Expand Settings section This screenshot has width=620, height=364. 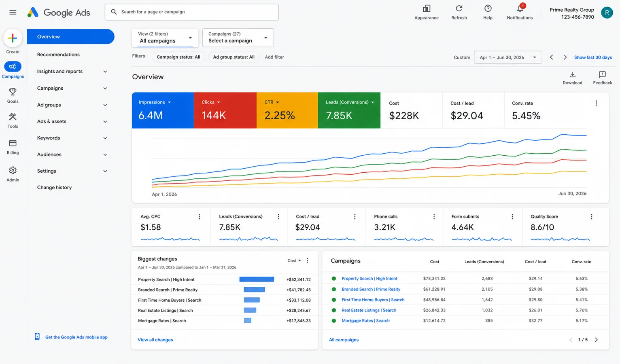point(105,171)
